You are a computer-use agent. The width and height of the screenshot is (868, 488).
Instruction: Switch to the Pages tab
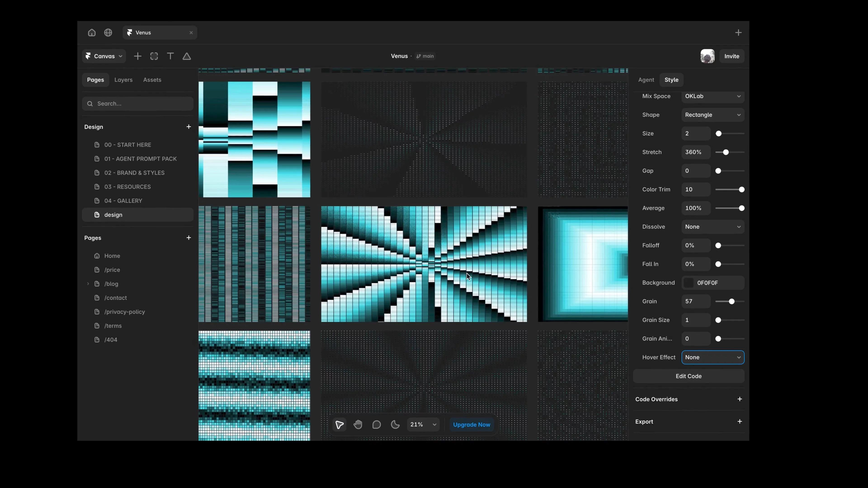coord(95,80)
